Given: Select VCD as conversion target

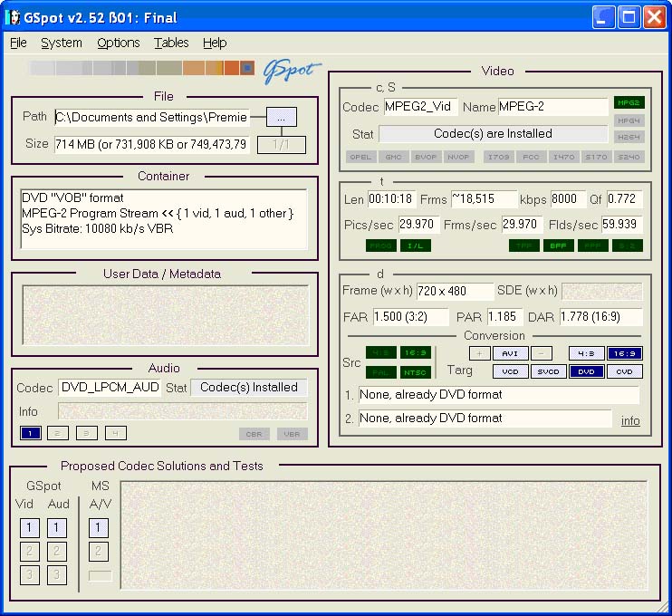Looking at the screenshot, I should tap(510, 371).
